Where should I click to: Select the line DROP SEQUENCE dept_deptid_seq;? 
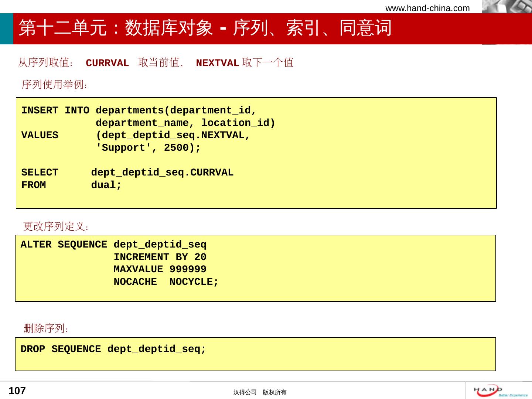113,349
